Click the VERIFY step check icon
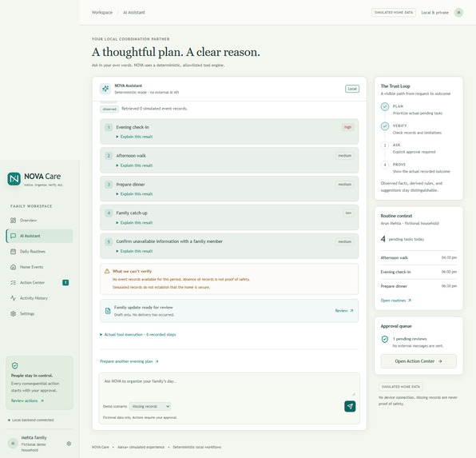 click(x=385, y=126)
